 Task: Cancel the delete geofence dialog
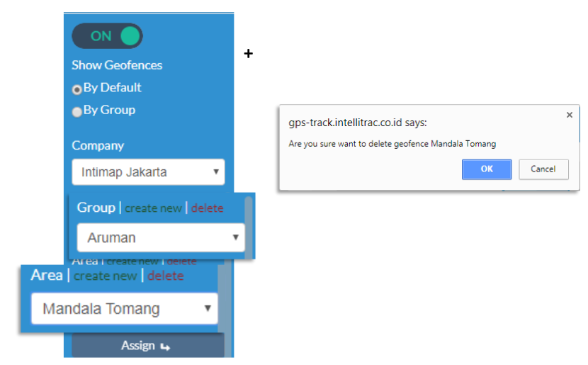[543, 169]
